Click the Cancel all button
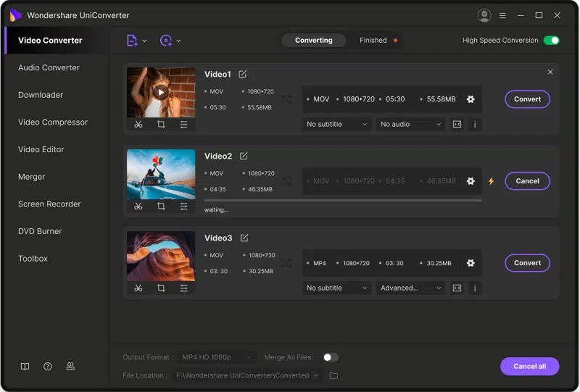Screen dimensions: 580x392 tap(530, 366)
